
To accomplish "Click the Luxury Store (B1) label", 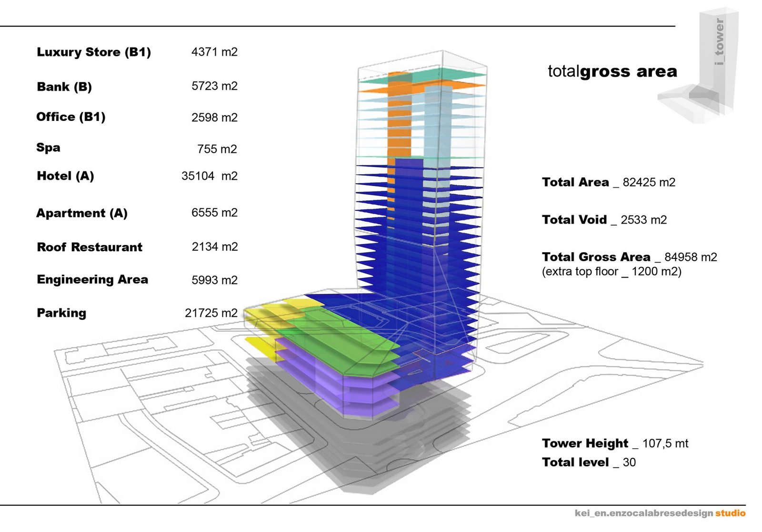I will click(94, 52).
